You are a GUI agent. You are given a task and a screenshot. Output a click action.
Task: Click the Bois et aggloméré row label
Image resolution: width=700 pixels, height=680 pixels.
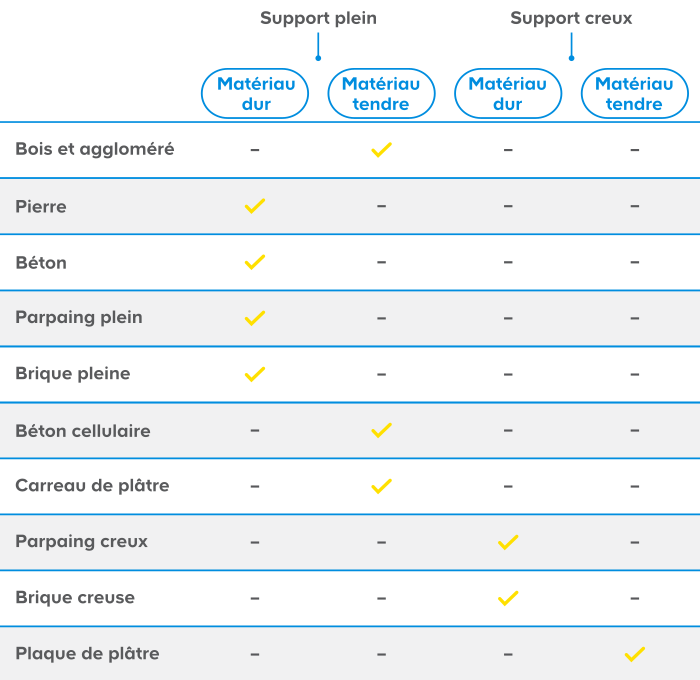[95, 149]
